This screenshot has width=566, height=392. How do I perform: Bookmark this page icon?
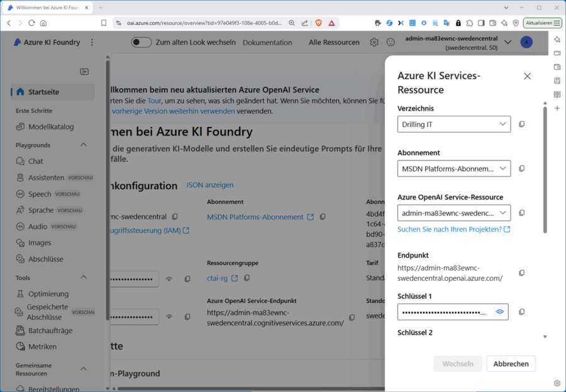[x=104, y=23]
